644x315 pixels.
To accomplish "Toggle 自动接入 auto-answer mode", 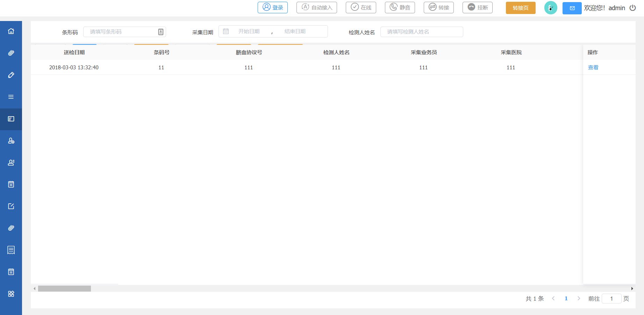I will click(x=317, y=7).
